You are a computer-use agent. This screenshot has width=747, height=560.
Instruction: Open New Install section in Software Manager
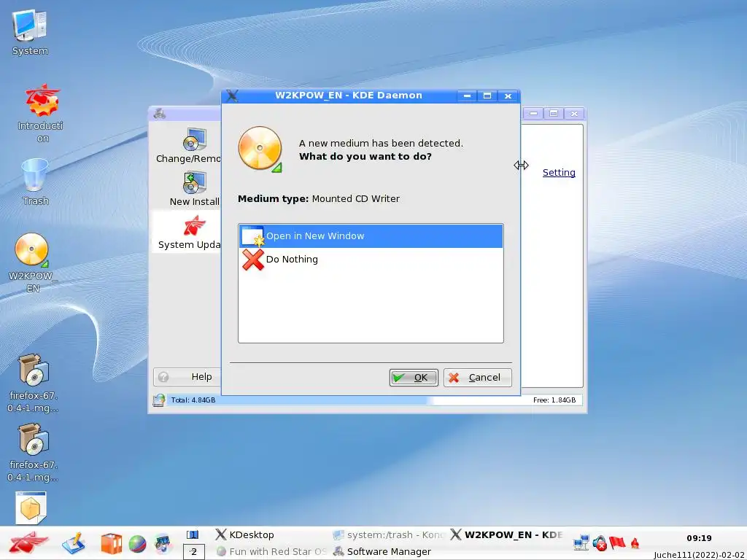click(x=194, y=189)
